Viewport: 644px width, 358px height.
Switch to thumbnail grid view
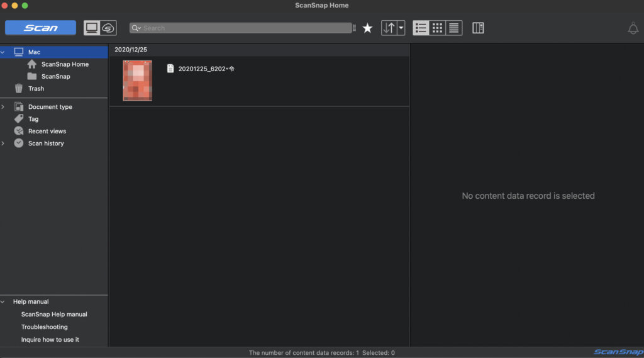click(x=438, y=28)
